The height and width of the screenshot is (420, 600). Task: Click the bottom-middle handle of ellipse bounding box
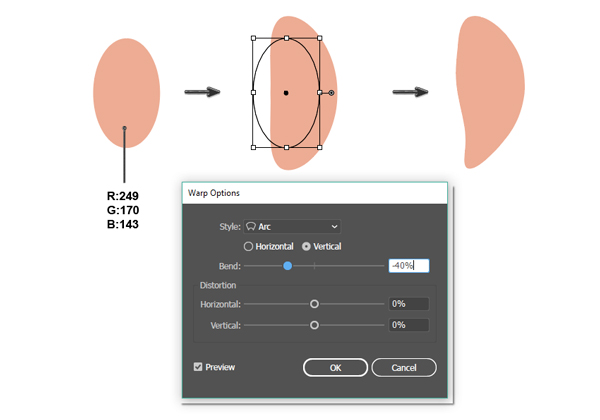[x=287, y=147]
